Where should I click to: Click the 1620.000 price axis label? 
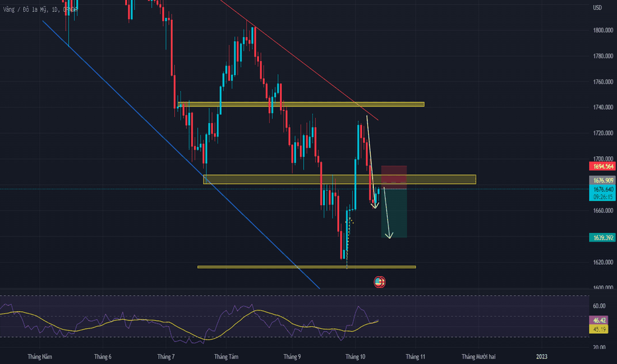pos(603,262)
